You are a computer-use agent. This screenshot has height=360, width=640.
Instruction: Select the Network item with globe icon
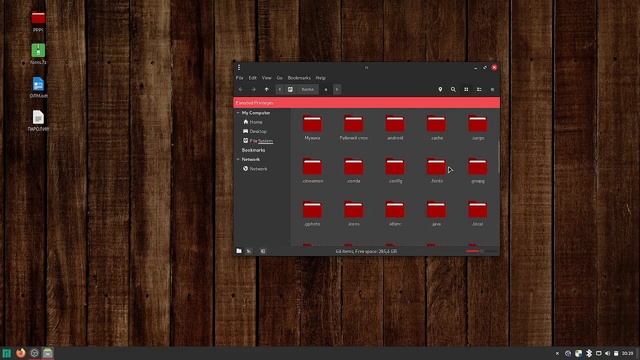tap(255, 169)
